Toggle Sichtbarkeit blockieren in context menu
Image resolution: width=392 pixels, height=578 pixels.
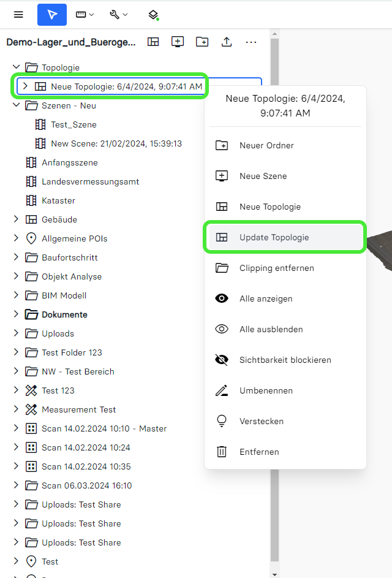[x=285, y=360]
